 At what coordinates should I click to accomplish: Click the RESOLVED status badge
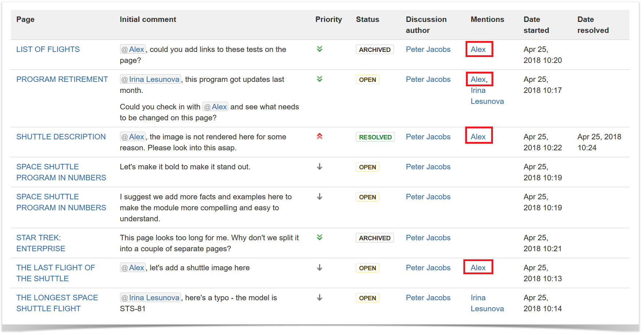375,137
